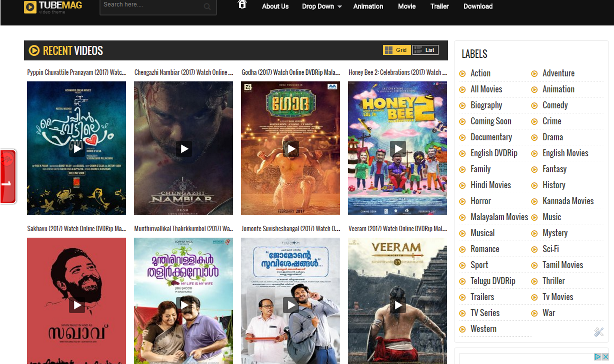Open Honey Bee 2: Celebrations title link
The width and height of the screenshot is (614, 364).
397,72
